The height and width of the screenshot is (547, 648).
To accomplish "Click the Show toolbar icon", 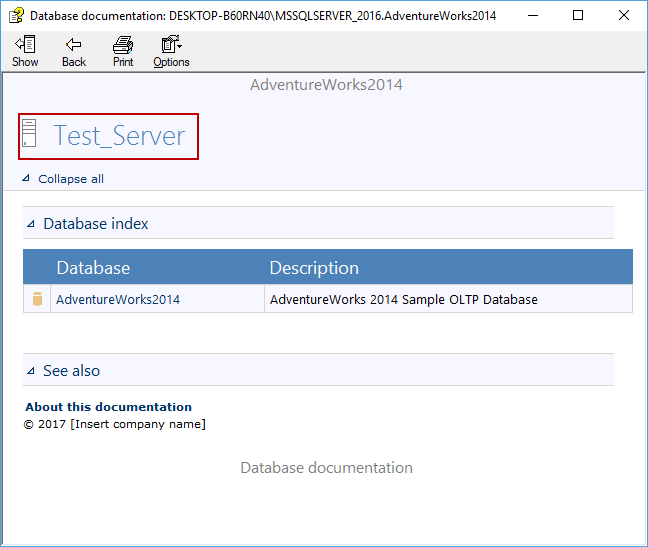I will pyautogui.click(x=25, y=51).
